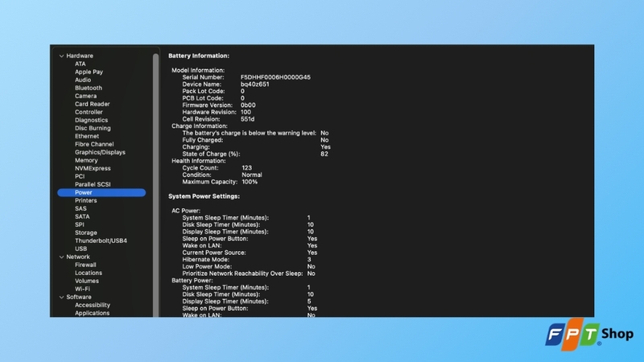Click the Battery Power label

(x=192, y=280)
